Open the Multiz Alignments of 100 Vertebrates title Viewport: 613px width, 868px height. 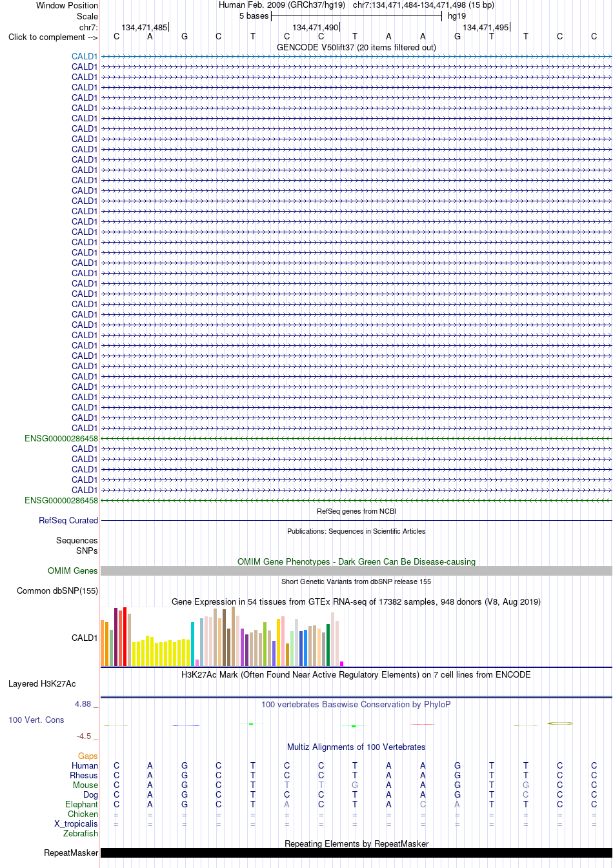coord(356,747)
